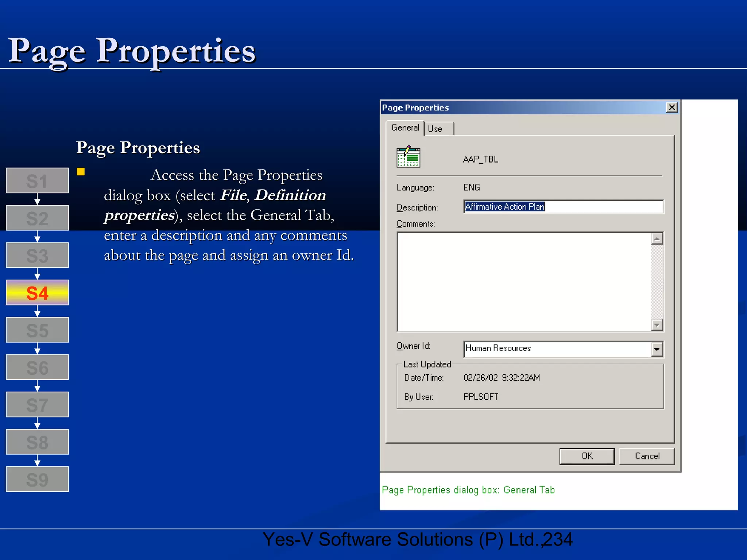Image resolution: width=747 pixels, height=560 pixels.
Task: Click the S6 step box
Action: click(x=37, y=367)
